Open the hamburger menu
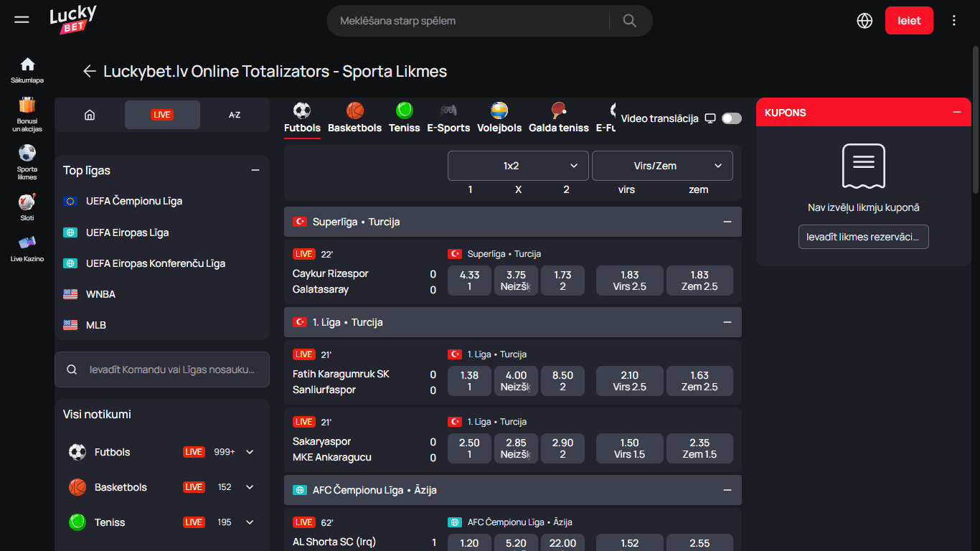The width and height of the screenshot is (980, 551). 22,19
